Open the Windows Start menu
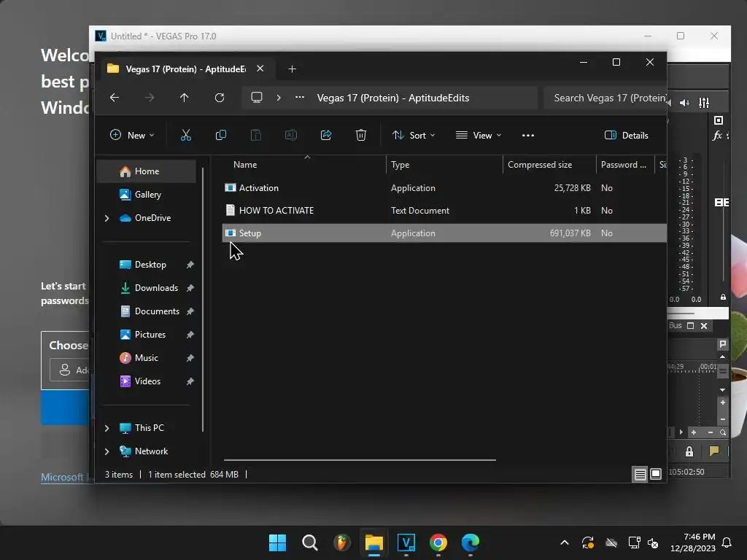The image size is (747, 560). tap(277, 542)
